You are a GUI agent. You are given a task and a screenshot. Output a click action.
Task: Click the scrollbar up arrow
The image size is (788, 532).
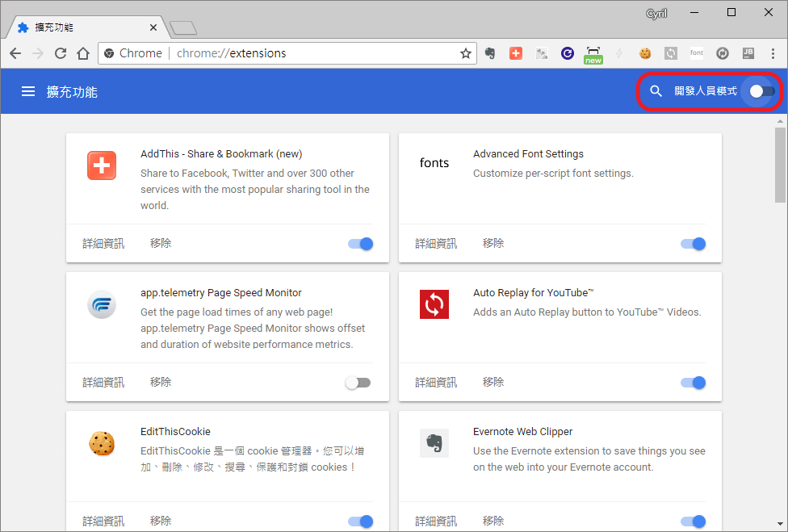[x=780, y=121]
